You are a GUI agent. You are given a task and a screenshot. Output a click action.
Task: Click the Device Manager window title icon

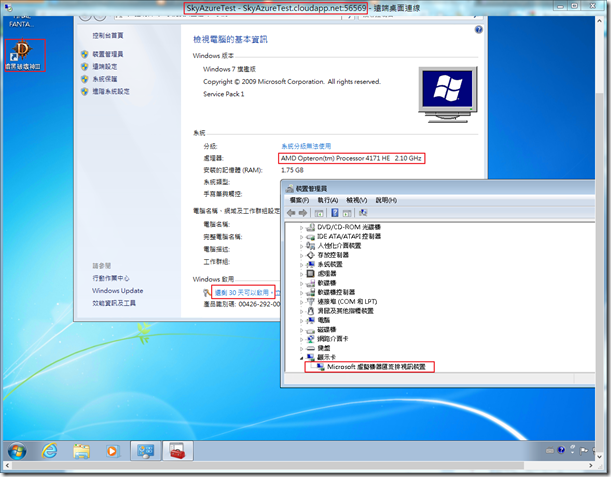(290, 189)
